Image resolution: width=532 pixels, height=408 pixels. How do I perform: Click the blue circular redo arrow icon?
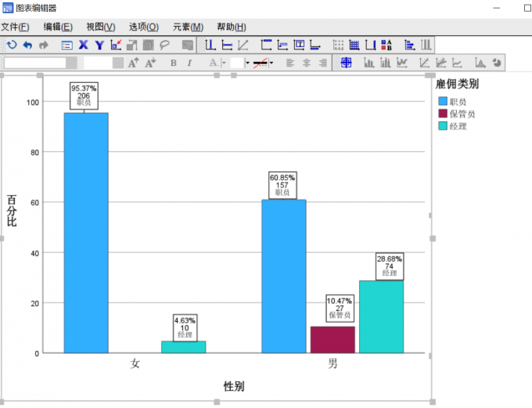(12, 45)
